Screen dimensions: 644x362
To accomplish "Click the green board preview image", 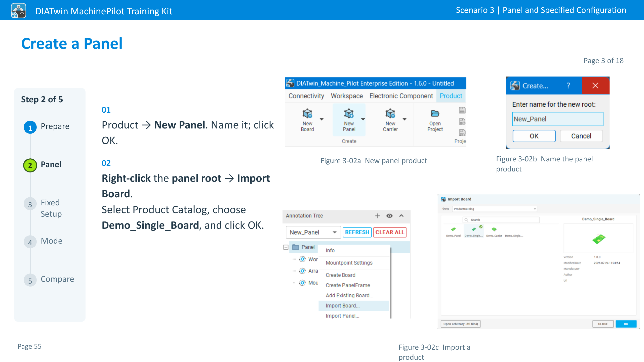I will [599, 239].
